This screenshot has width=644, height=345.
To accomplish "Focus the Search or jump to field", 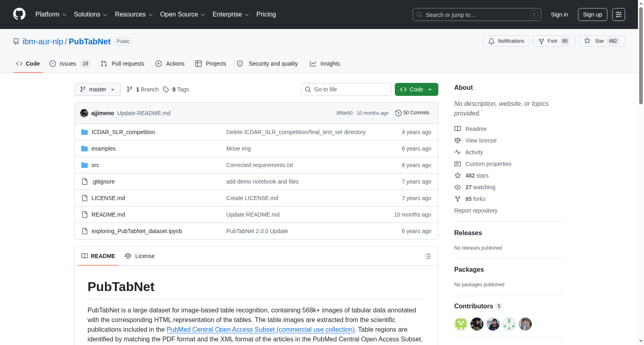I will (x=477, y=14).
